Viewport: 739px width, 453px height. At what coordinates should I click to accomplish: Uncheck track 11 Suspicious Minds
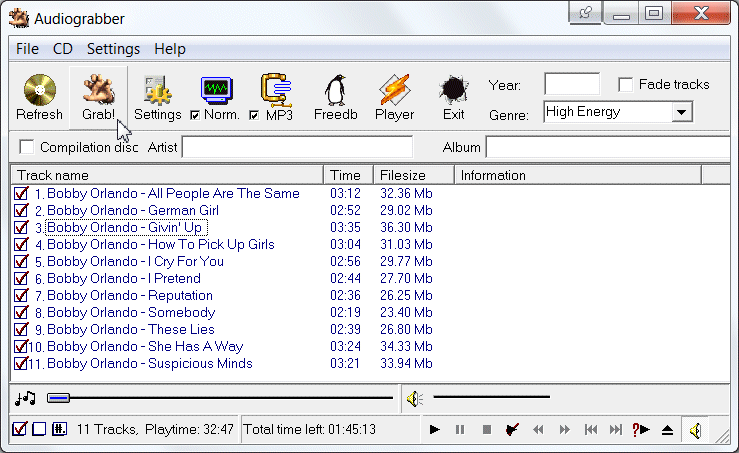tap(21, 363)
